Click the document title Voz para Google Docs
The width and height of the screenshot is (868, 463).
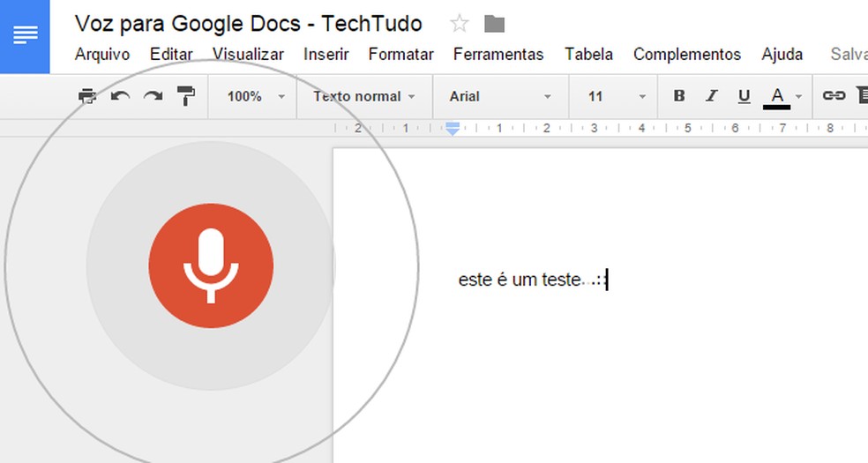click(x=248, y=24)
